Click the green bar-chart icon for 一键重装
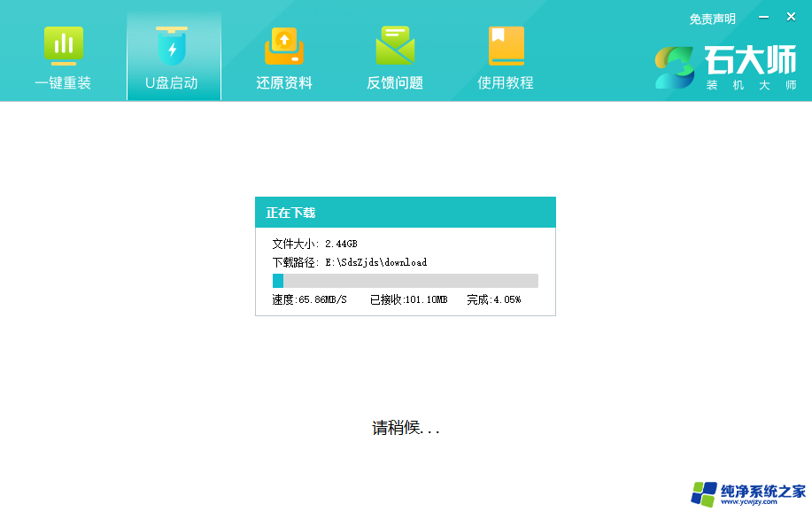The image size is (812, 512). (x=63, y=45)
